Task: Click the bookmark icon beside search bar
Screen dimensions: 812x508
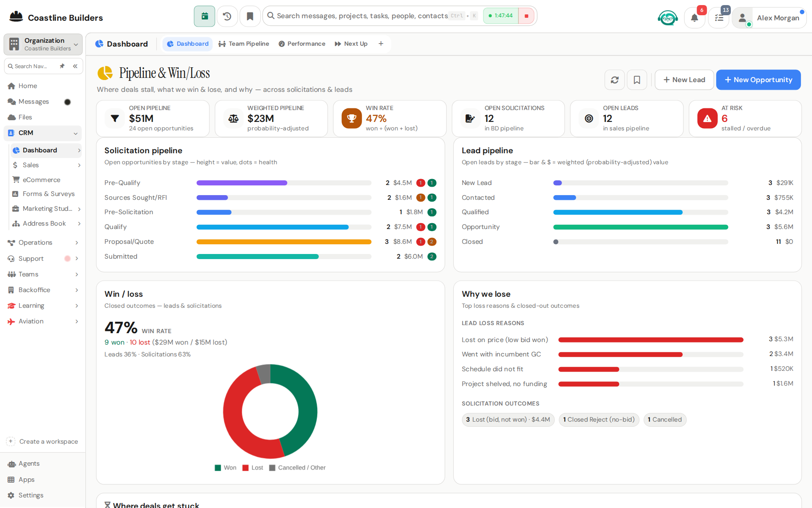Action: (x=250, y=16)
